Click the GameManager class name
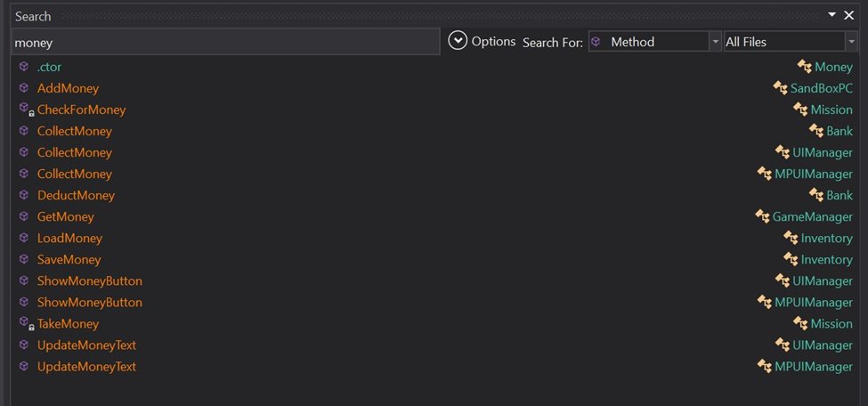The image size is (868, 406). click(813, 216)
